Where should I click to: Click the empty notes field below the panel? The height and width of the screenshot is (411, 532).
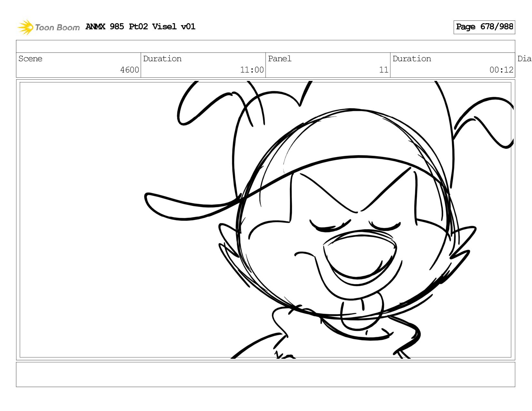265,374
